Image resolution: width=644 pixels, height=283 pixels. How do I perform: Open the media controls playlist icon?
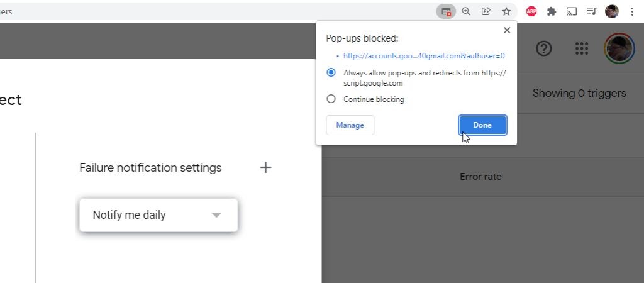click(592, 11)
